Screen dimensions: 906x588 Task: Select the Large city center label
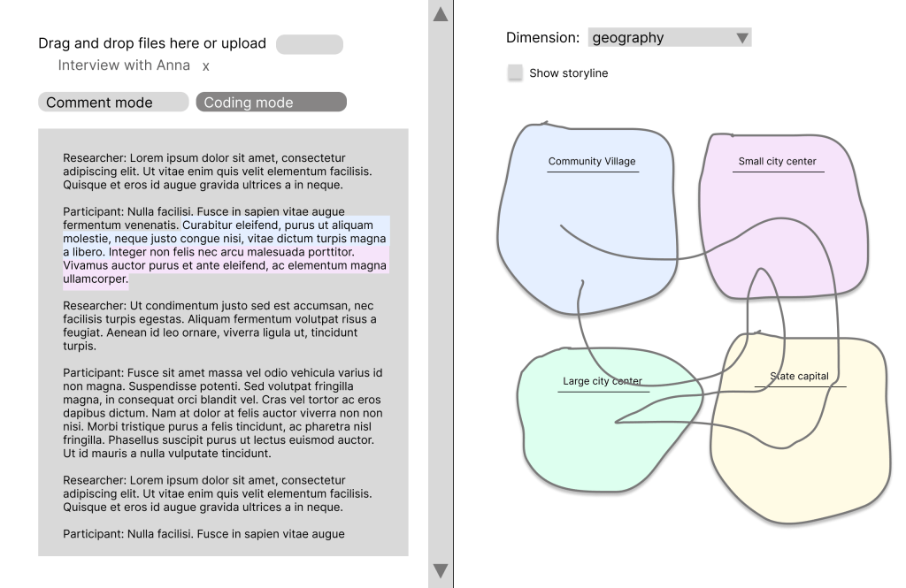(602, 381)
